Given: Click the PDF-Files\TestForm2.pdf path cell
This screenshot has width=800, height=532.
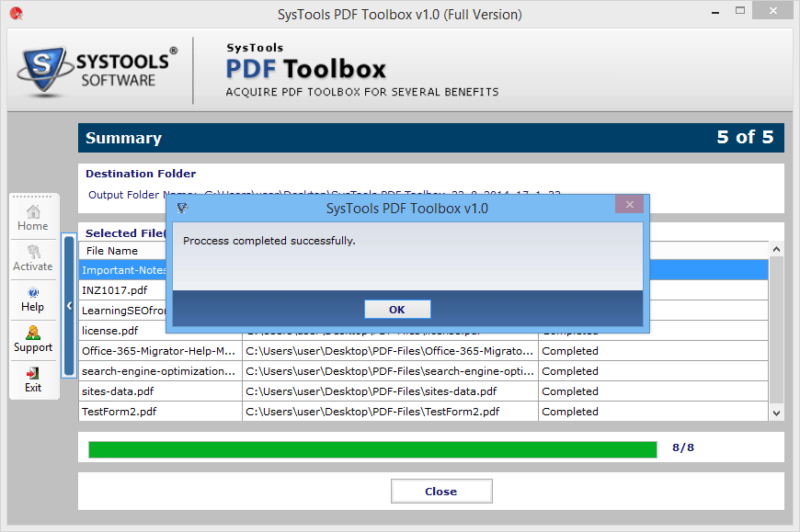Looking at the screenshot, I should click(390, 412).
